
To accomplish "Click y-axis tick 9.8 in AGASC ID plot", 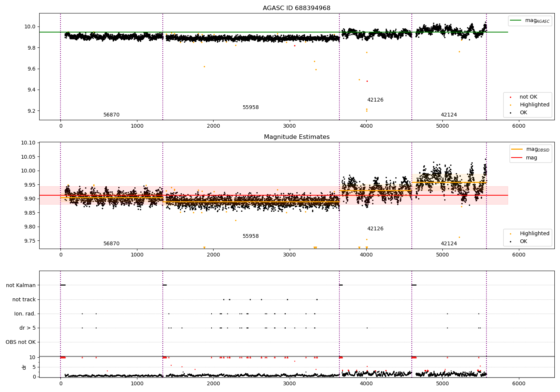I will (31, 48).
